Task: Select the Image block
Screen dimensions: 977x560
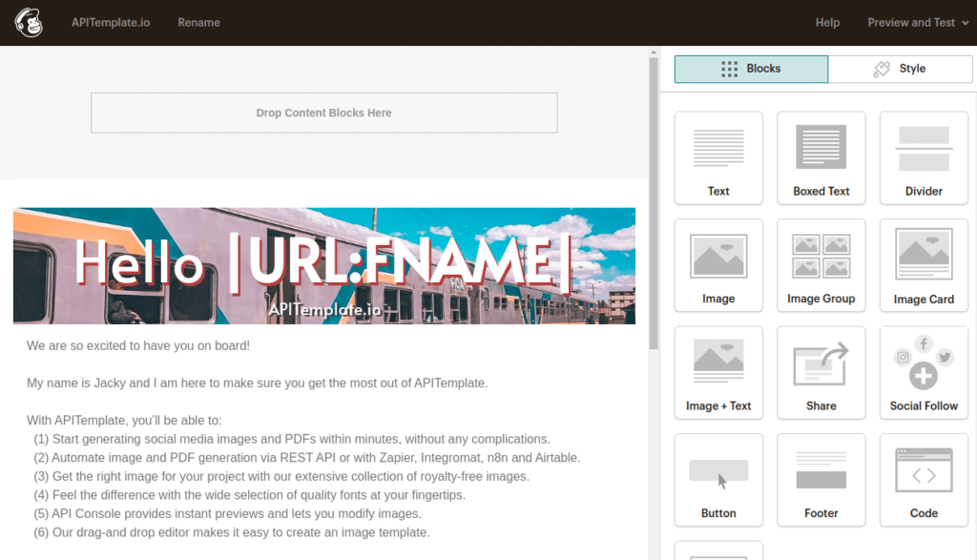Action: coord(718,265)
